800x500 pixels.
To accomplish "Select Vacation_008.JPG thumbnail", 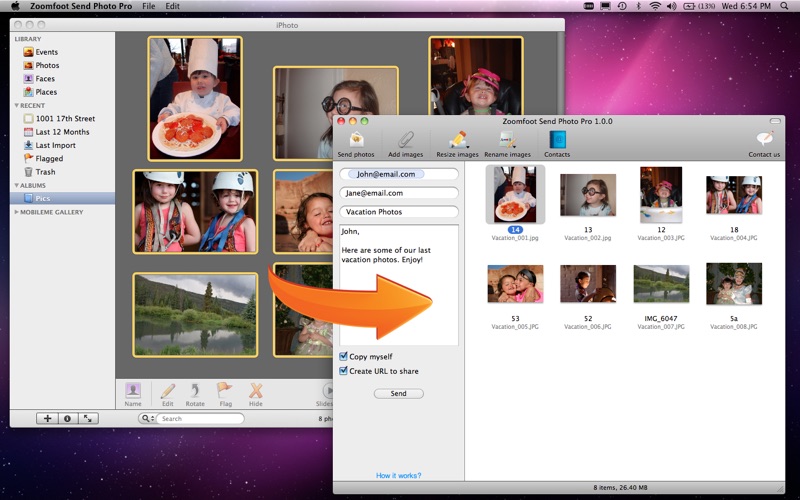I will pyautogui.click(x=734, y=284).
